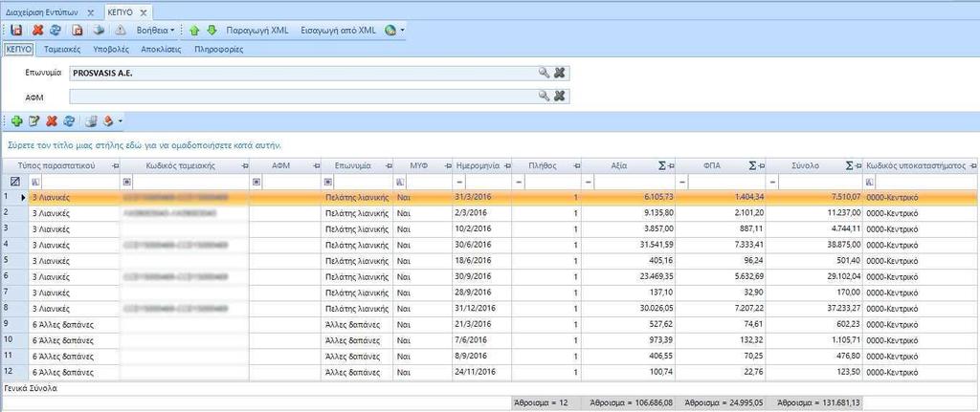Pin the ΑΦΜ grid column

pos(317,166)
